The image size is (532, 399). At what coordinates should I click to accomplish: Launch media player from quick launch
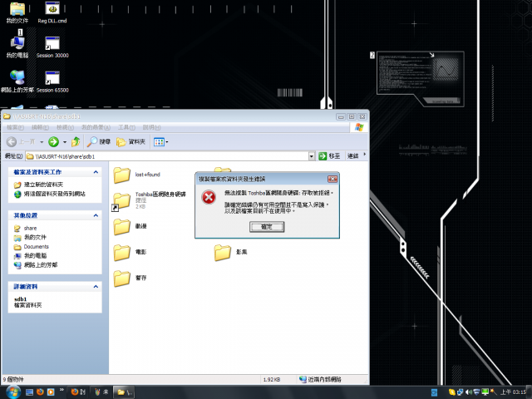point(51,392)
